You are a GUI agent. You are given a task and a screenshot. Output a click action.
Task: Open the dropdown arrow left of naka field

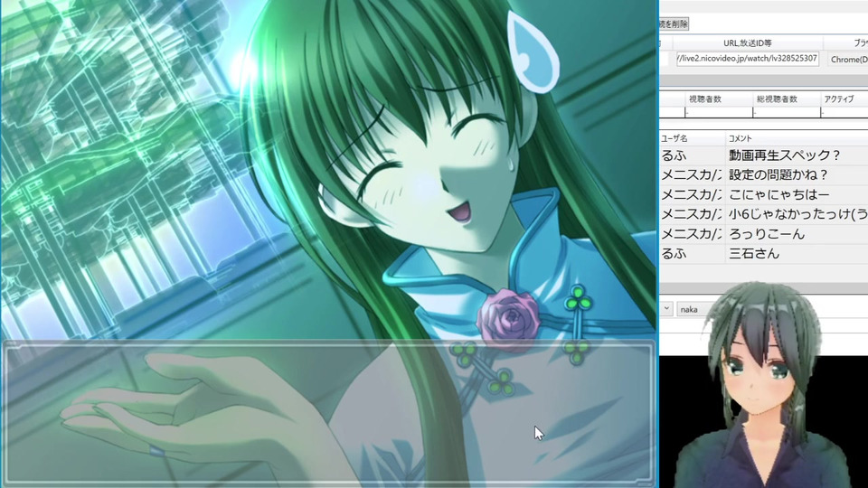666,309
